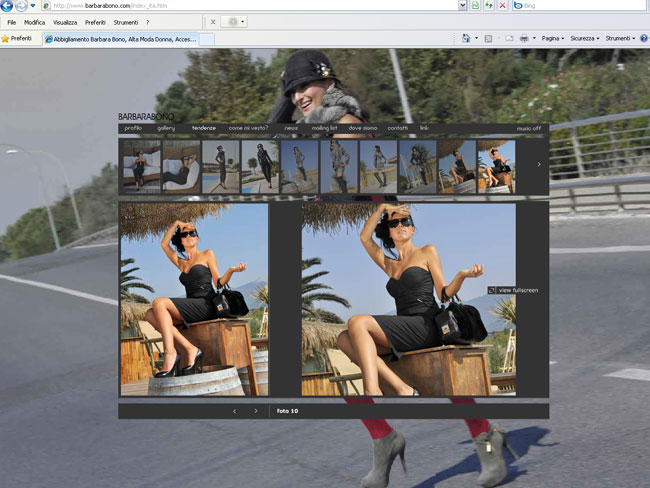
Task: Open the come mi vesto? page
Action: click(x=248, y=128)
